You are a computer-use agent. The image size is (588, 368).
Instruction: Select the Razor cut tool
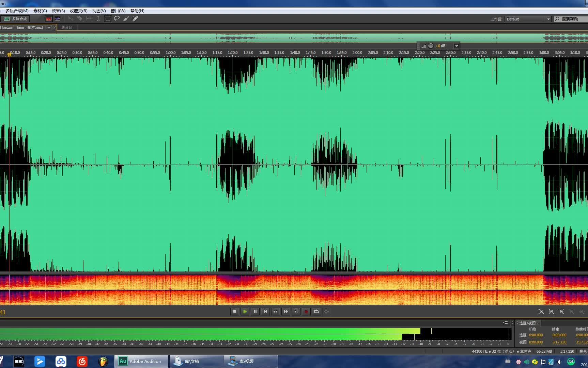pyautogui.click(x=80, y=19)
